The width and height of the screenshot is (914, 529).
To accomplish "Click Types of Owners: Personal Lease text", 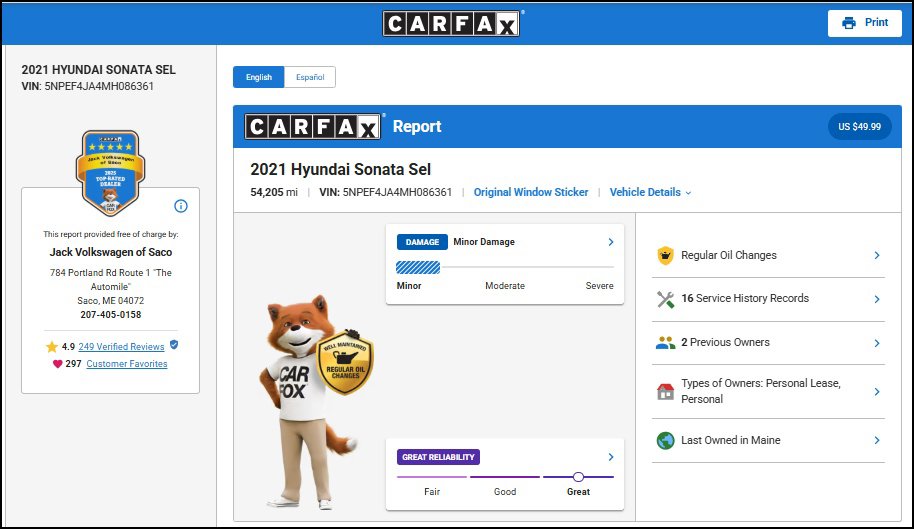I will [761, 391].
